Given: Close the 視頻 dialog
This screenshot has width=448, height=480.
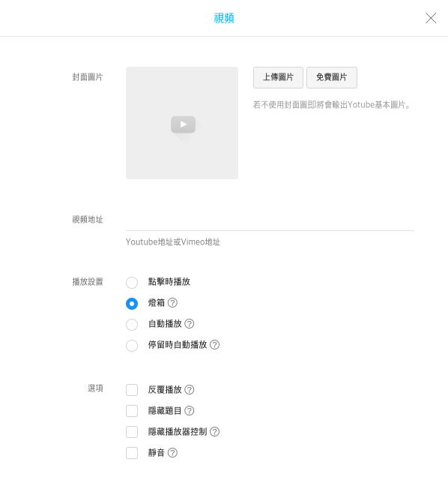Looking at the screenshot, I should pos(431,18).
